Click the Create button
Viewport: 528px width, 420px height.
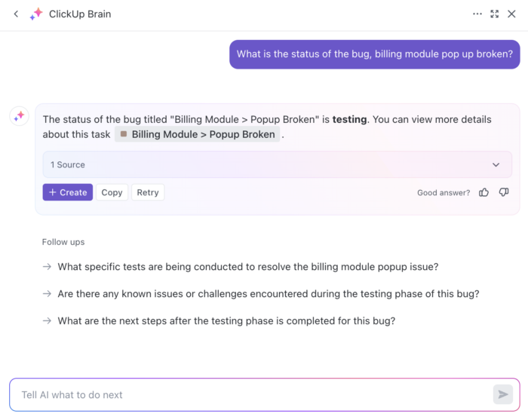[x=68, y=192]
